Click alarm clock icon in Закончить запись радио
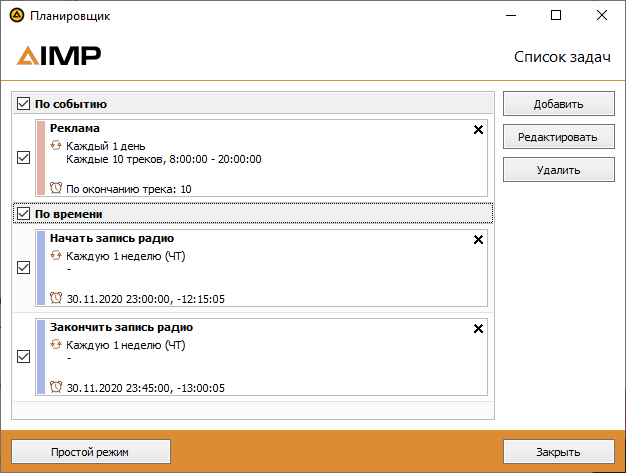The width and height of the screenshot is (626, 473). click(x=56, y=387)
